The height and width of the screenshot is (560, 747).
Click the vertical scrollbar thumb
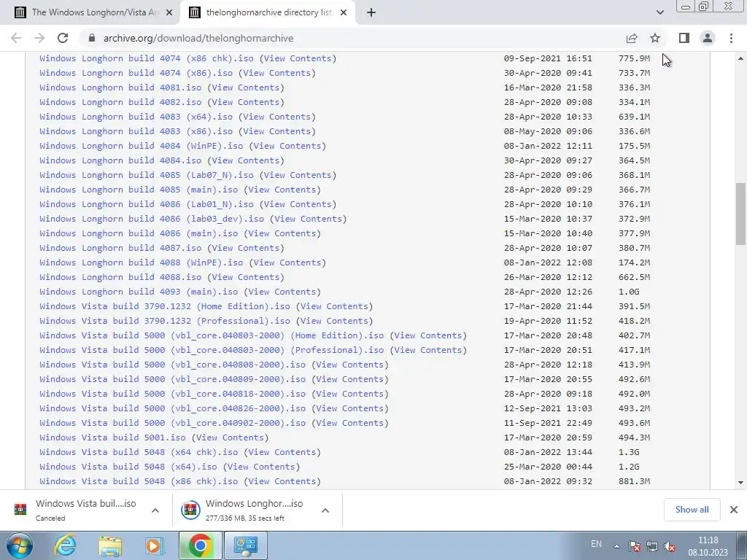pyautogui.click(x=741, y=214)
